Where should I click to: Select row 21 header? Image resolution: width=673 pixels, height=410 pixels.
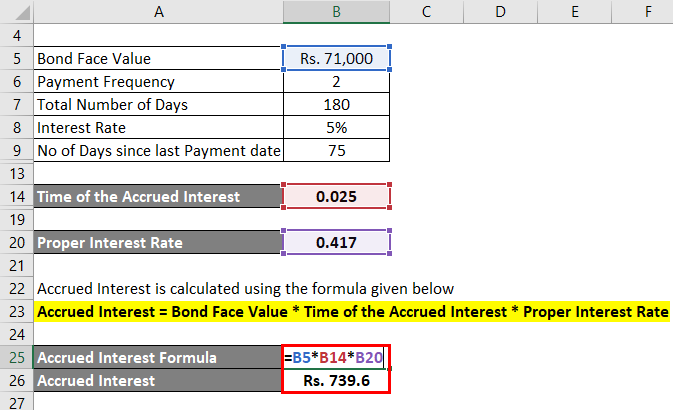tap(17, 266)
